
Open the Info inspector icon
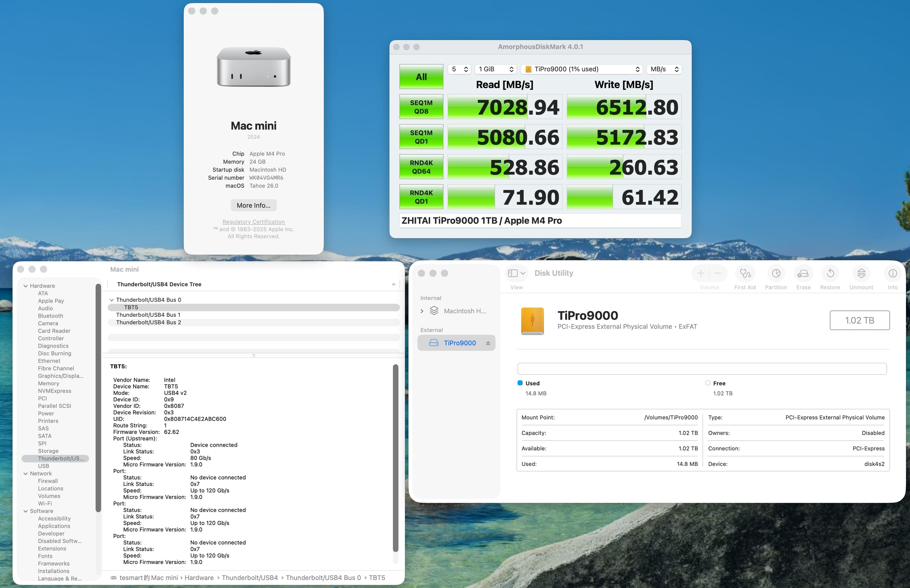892,273
